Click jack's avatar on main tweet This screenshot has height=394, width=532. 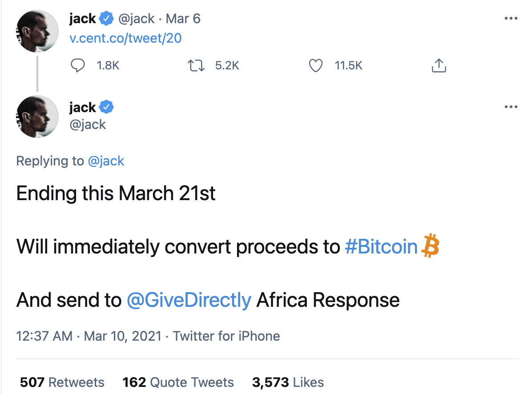point(37,116)
